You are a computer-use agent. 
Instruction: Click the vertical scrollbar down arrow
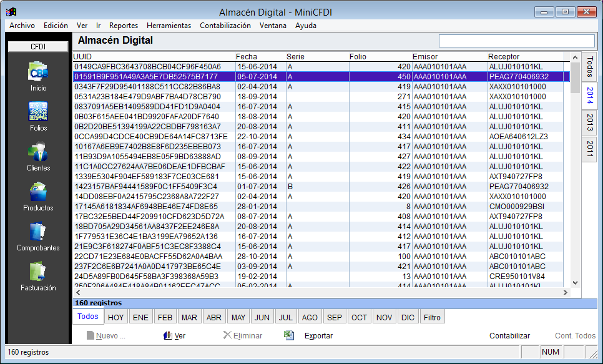pyautogui.click(x=575, y=283)
